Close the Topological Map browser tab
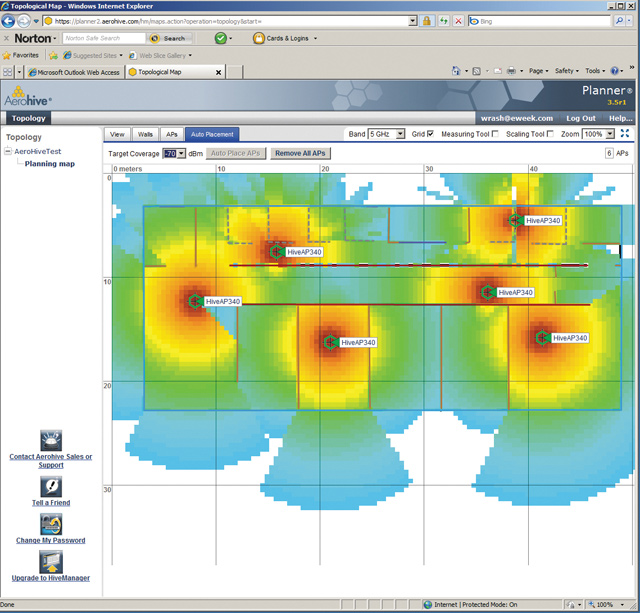The height and width of the screenshot is (613, 640). 218,72
